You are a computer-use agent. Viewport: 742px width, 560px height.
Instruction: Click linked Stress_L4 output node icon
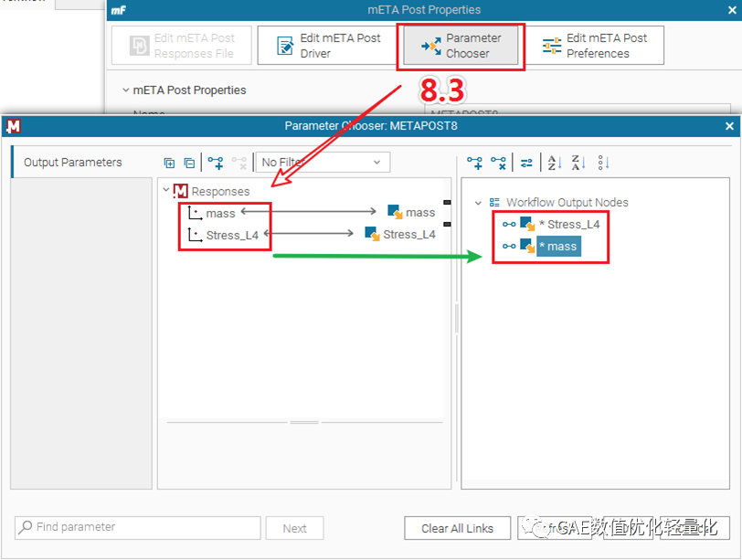(x=373, y=234)
